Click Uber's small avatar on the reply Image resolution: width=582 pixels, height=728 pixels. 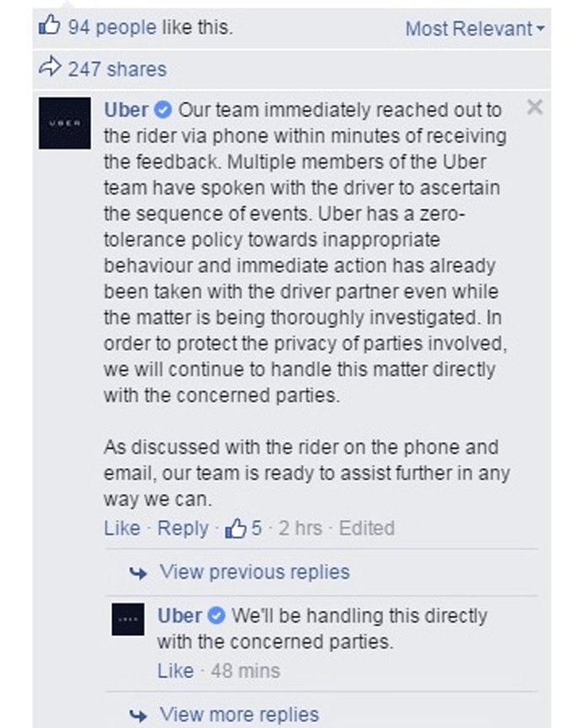[x=129, y=620]
